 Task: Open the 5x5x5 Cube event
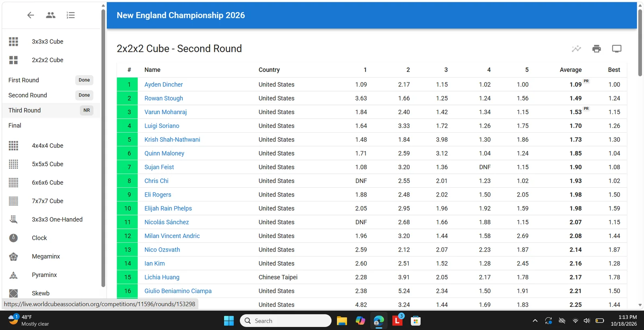pyautogui.click(x=52, y=164)
